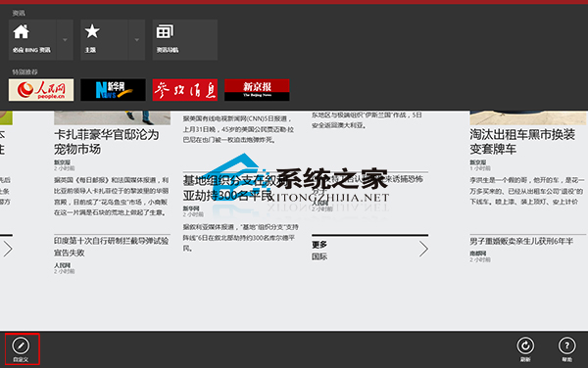
Task: Click the source label under taxi headline
Action: coord(478,162)
